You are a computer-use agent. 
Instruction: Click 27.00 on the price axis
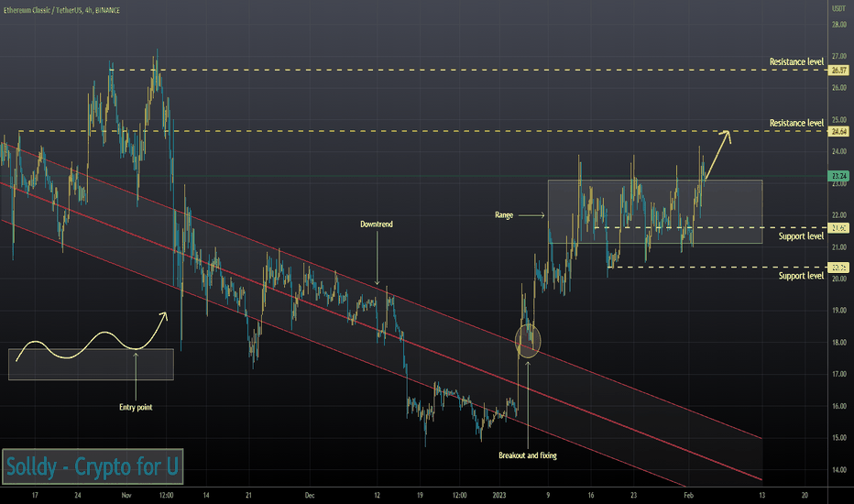838,56
